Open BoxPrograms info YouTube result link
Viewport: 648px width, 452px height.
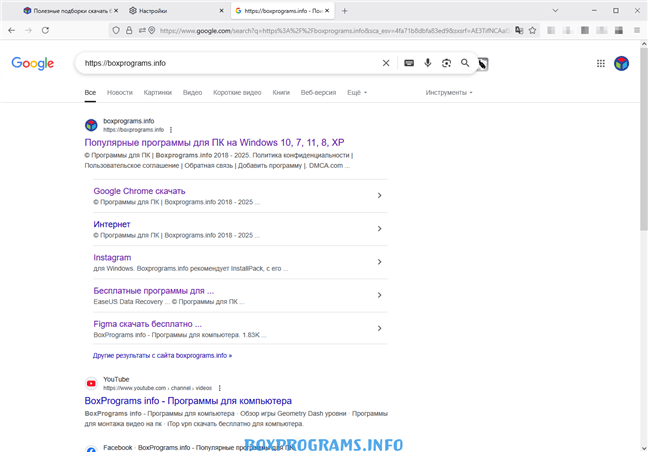188,401
